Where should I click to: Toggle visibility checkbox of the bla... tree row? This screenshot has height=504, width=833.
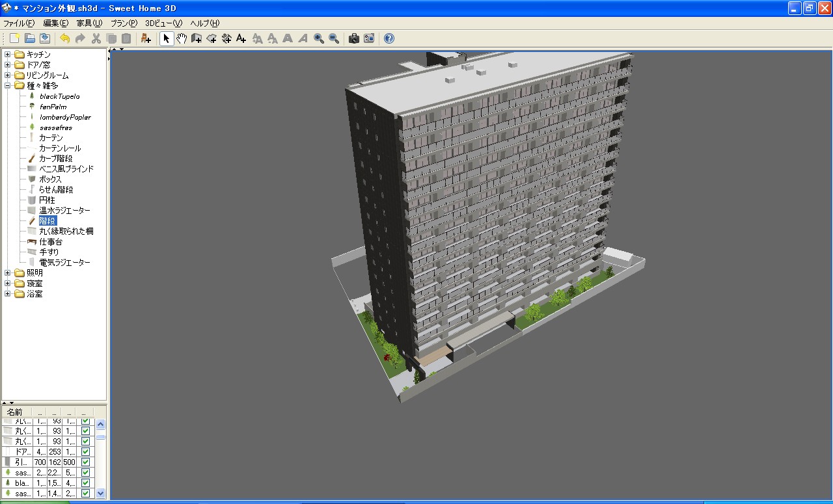[x=85, y=483]
